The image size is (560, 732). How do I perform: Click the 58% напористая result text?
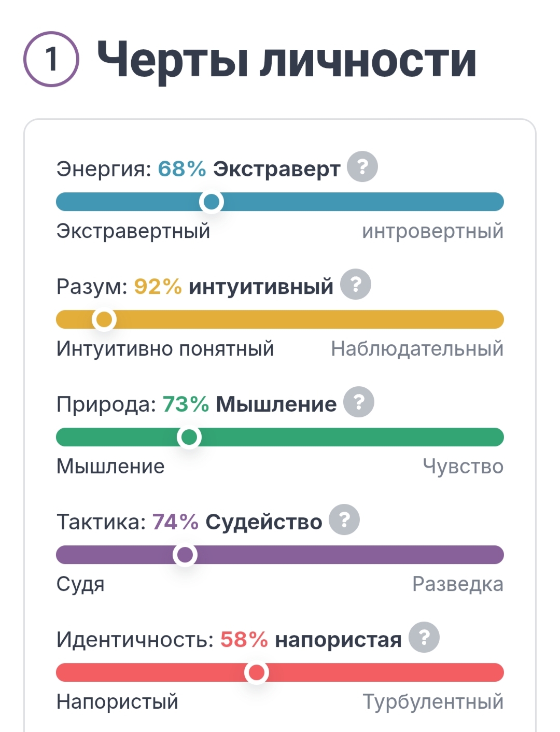tap(311, 640)
